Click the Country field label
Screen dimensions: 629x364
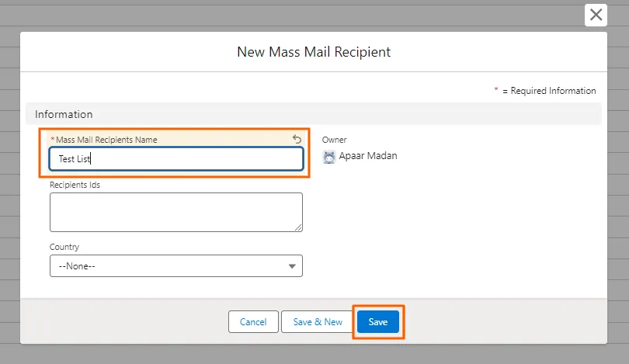click(x=64, y=247)
